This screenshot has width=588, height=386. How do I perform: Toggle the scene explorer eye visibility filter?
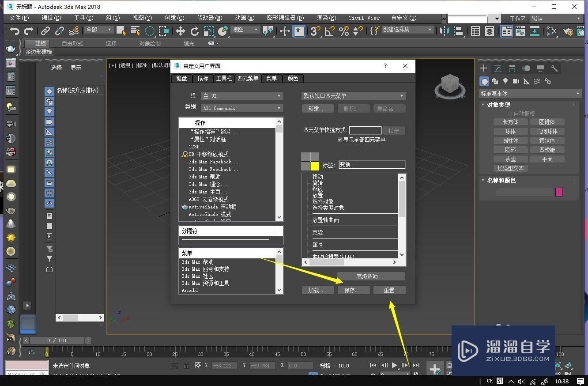49,203
